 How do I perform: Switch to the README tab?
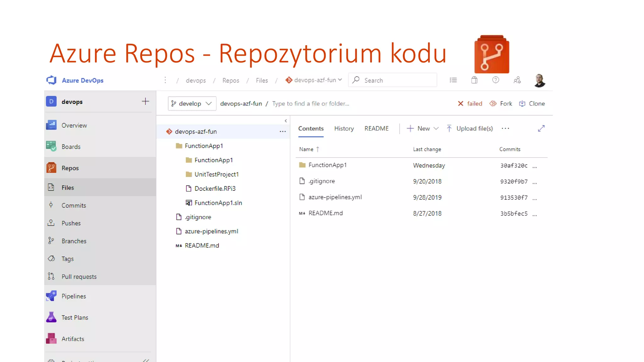point(376,129)
